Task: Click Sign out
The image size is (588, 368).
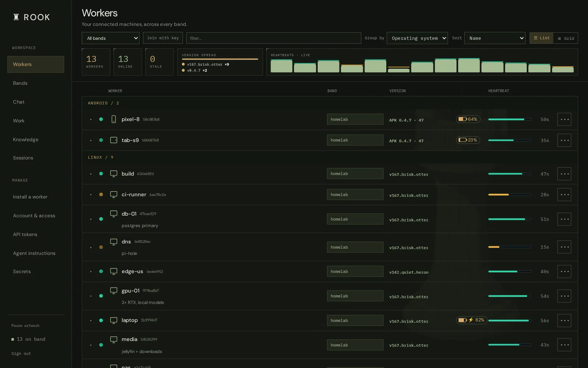Action: [x=21, y=354]
